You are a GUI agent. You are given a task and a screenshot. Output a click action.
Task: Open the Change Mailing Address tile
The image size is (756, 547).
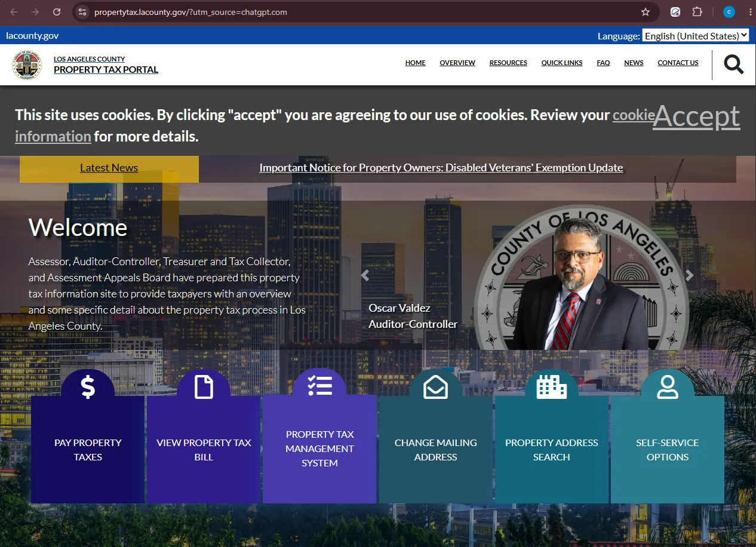(x=435, y=449)
